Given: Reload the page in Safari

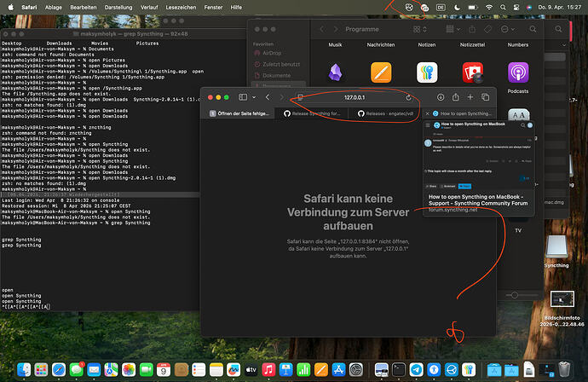Looking at the screenshot, I should click(x=408, y=97).
